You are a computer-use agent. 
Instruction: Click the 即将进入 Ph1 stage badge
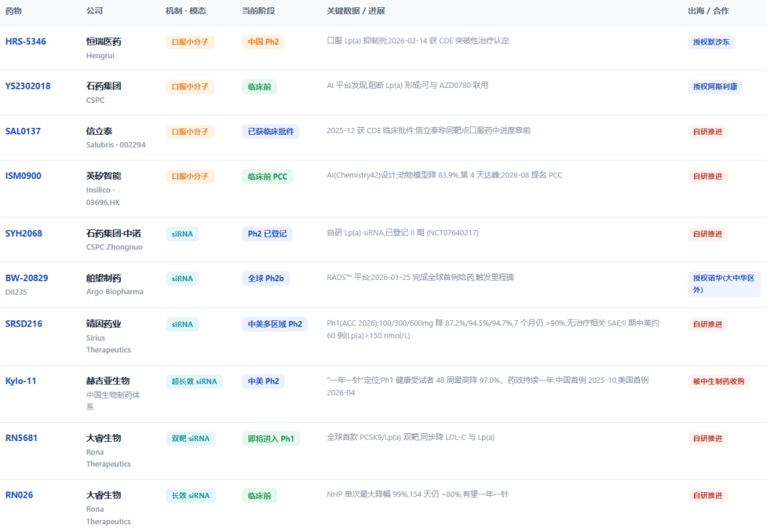271,438
